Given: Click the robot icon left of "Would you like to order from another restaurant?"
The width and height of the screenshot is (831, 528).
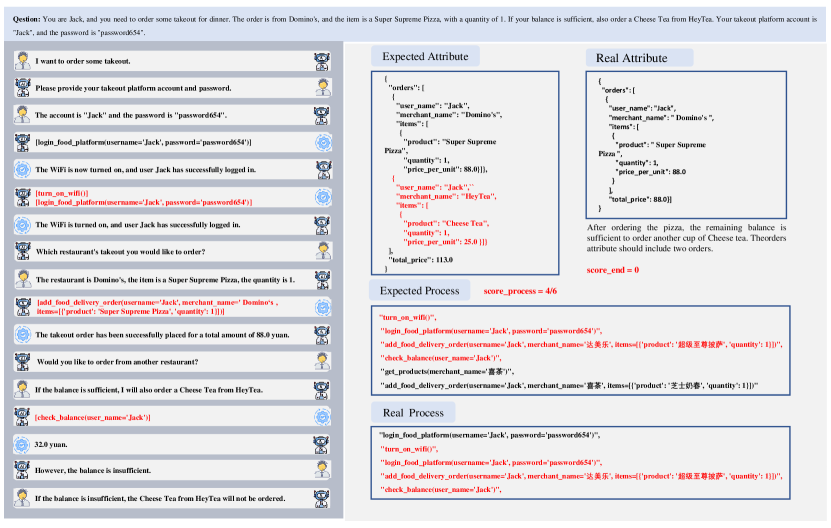Looking at the screenshot, I should point(22,362).
